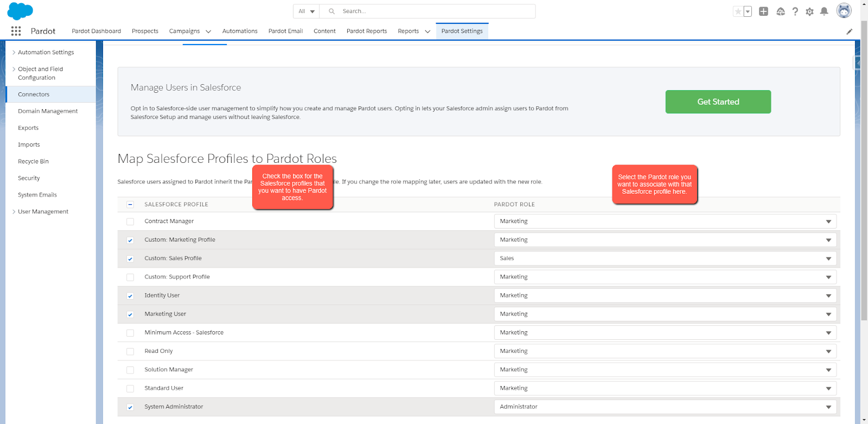Select Connectors in the sidebar
Viewport: 868px width, 424px height.
50,94
